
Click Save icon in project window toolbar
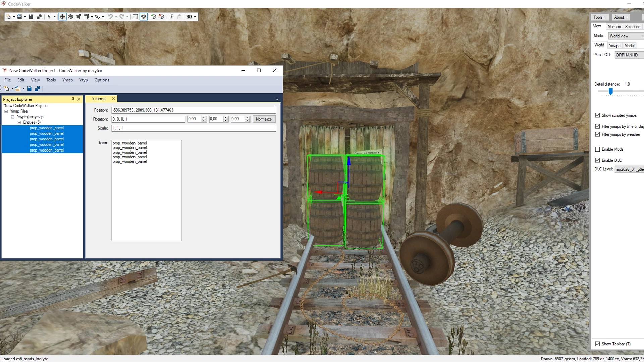click(x=29, y=88)
